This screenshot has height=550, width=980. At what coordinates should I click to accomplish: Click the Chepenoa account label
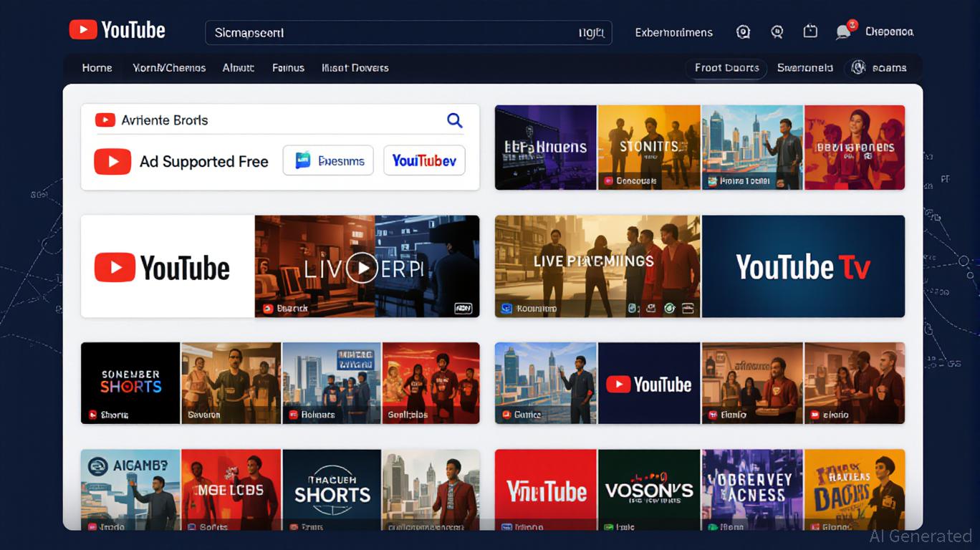889,32
